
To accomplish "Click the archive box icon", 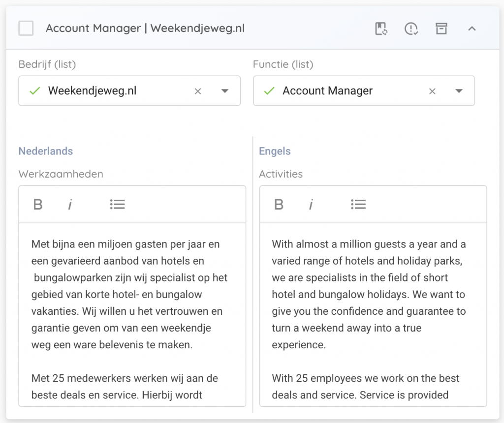I will tap(441, 29).
